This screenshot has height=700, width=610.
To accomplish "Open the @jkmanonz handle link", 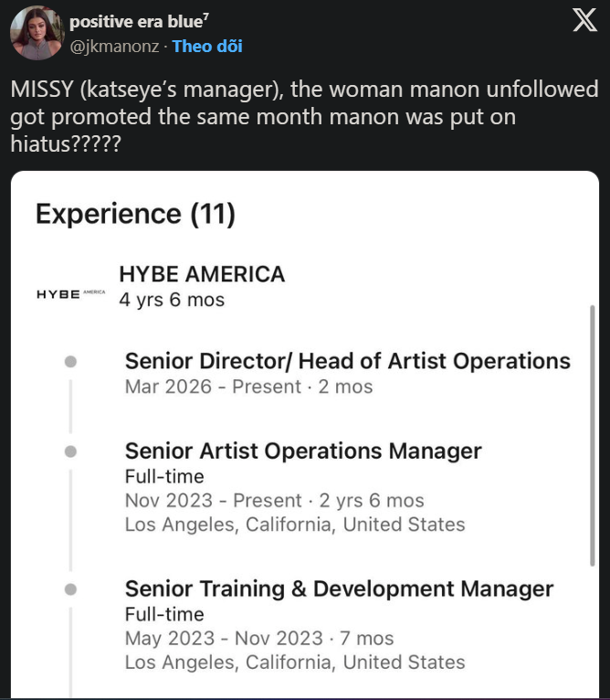I will (x=116, y=46).
